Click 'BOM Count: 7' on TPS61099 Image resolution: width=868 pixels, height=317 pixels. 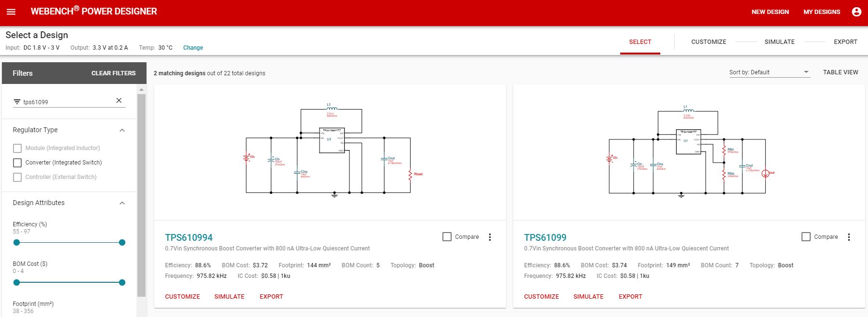coord(720,265)
